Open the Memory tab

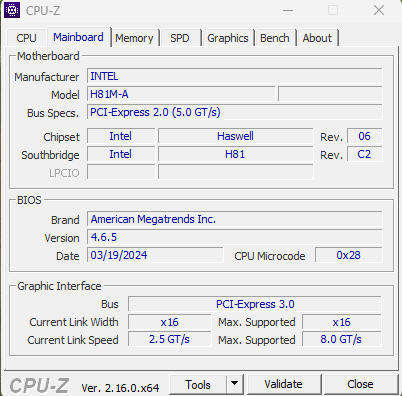tap(134, 38)
